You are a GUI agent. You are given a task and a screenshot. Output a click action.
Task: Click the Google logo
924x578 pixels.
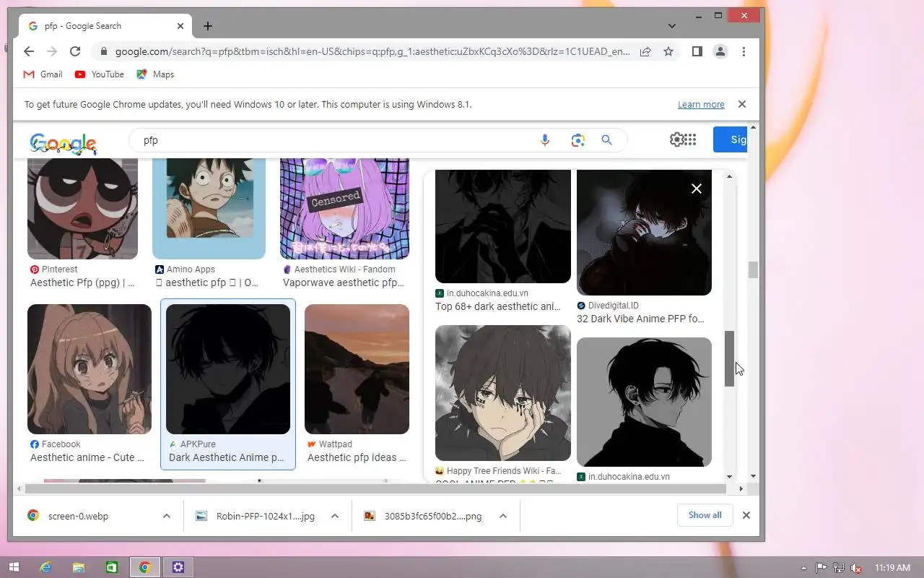point(64,142)
